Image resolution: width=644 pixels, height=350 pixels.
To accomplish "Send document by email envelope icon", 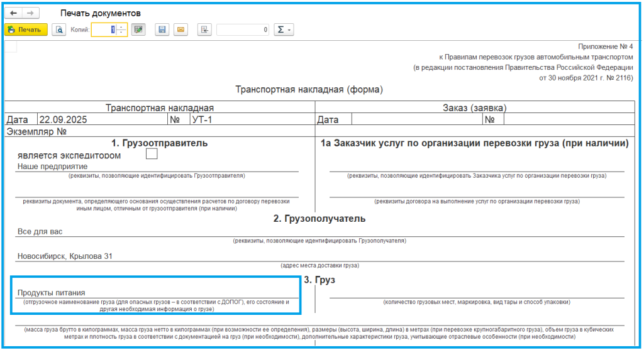I will [180, 30].
